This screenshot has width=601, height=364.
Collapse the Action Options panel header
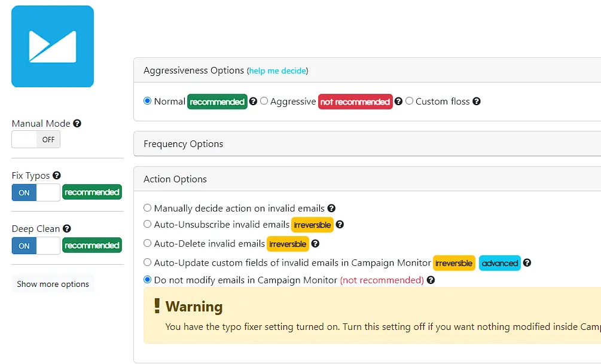coord(367,179)
